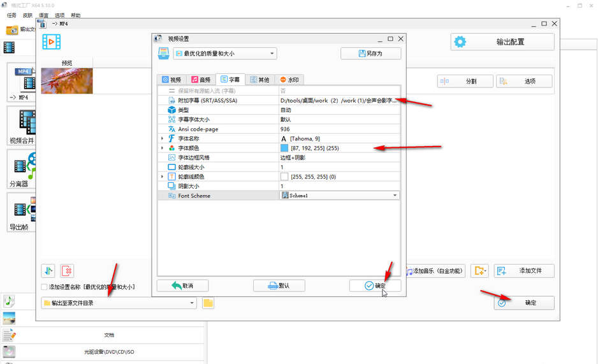
Task: Switch to the 视频 tab
Action: (171, 80)
